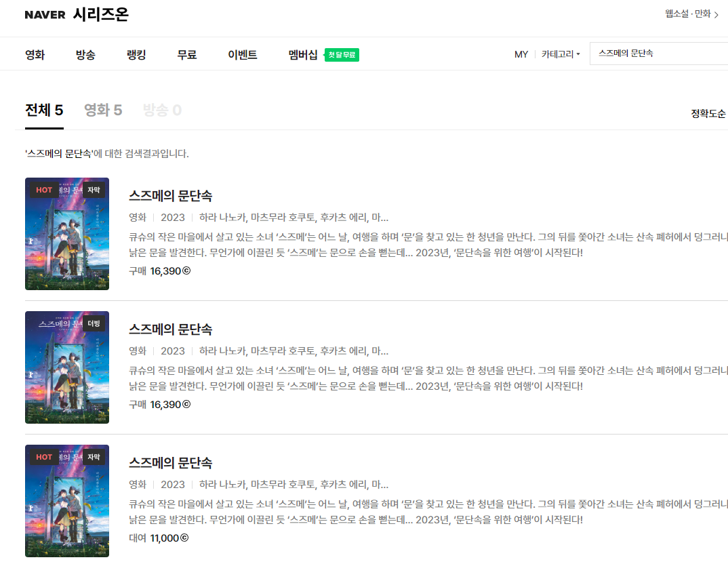This screenshot has width=728, height=564.
Task: Open the 무료 section
Action: point(185,55)
